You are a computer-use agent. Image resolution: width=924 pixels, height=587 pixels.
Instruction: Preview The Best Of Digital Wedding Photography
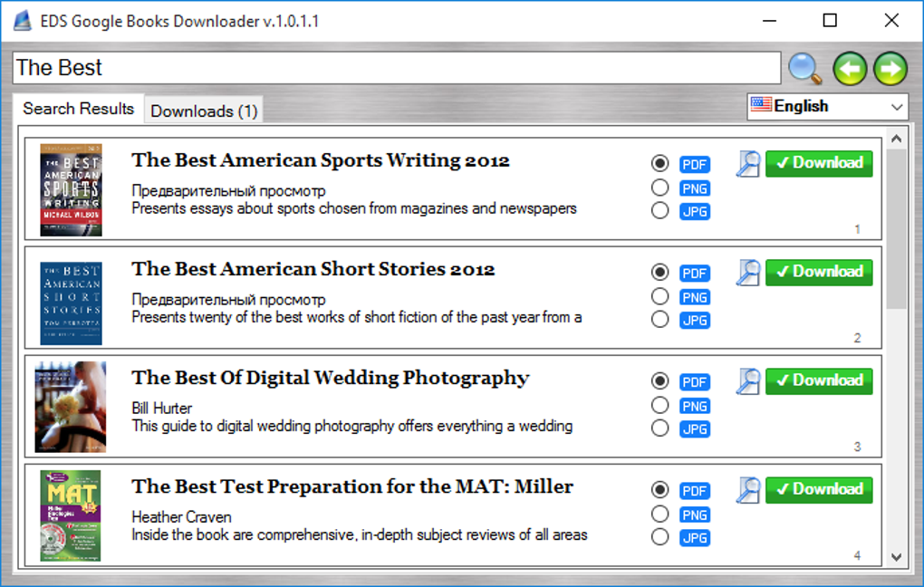(x=748, y=381)
